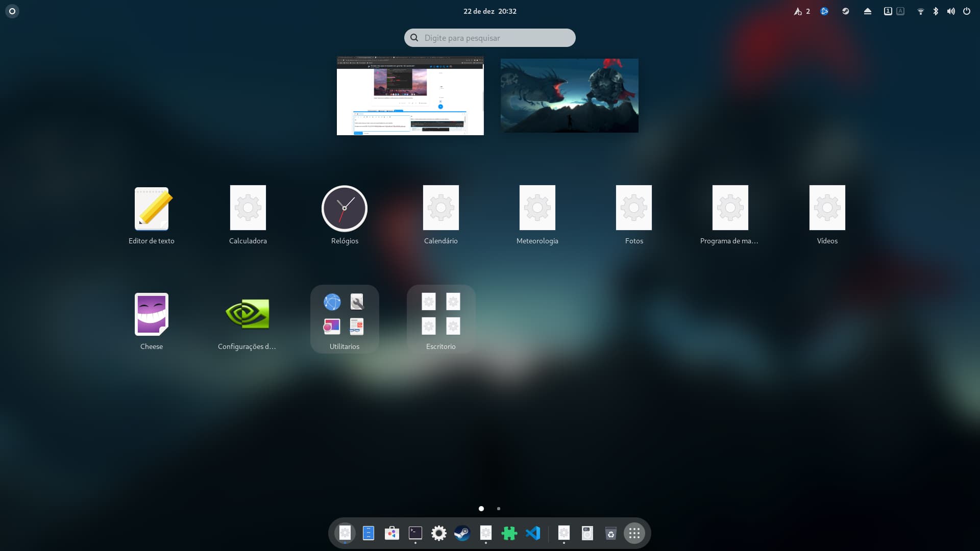Launch Steam from the dock
The width and height of the screenshot is (980, 551).
tap(462, 533)
